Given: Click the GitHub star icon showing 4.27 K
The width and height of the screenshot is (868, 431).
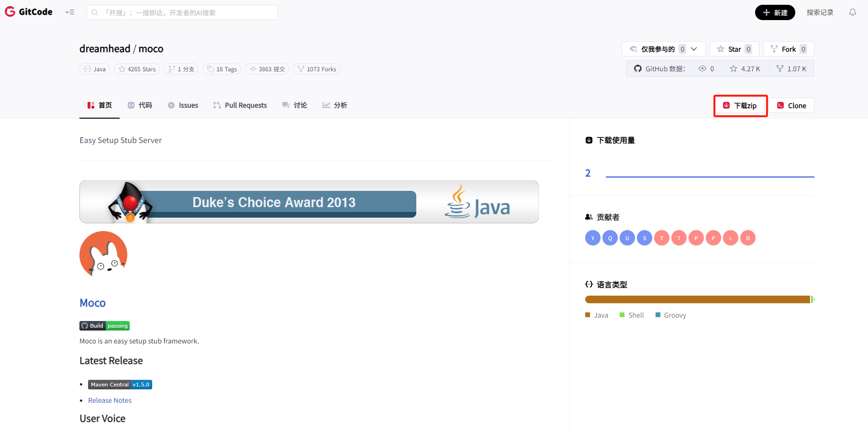Looking at the screenshot, I should point(734,68).
